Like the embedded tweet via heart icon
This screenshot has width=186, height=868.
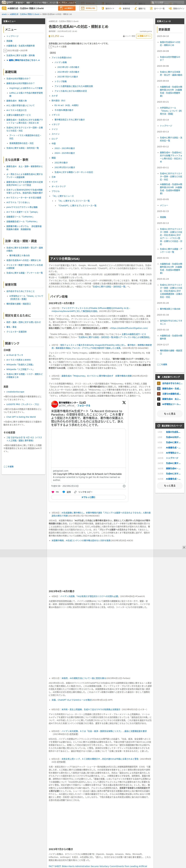tap(53, 492)
